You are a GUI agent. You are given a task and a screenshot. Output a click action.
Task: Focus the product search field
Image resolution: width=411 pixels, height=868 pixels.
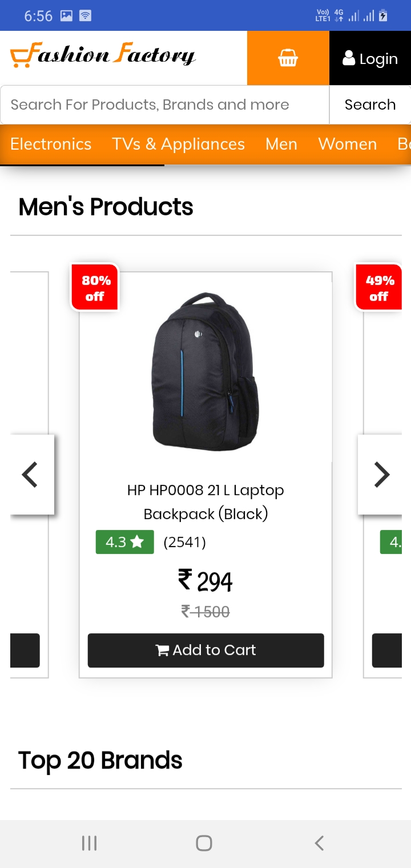coord(165,105)
